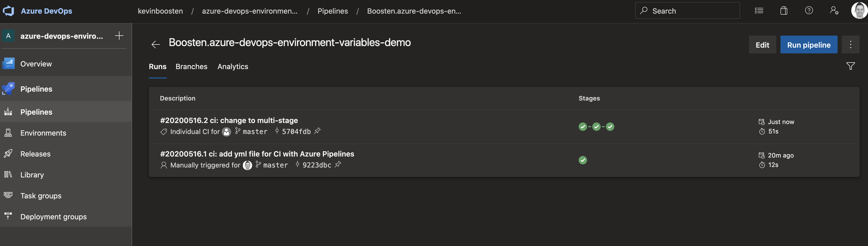This screenshot has width=868, height=246.
Task: Open the marketplace shopping bag icon
Action: coord(784,11)
